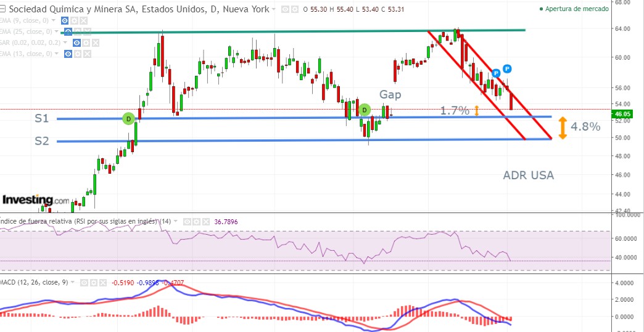Image resolution: width=644 pixels, height=332 pixels.
Task: Click the 'ADR USA' text annotation
Action: pyautogui.click(x=529, y=176)
